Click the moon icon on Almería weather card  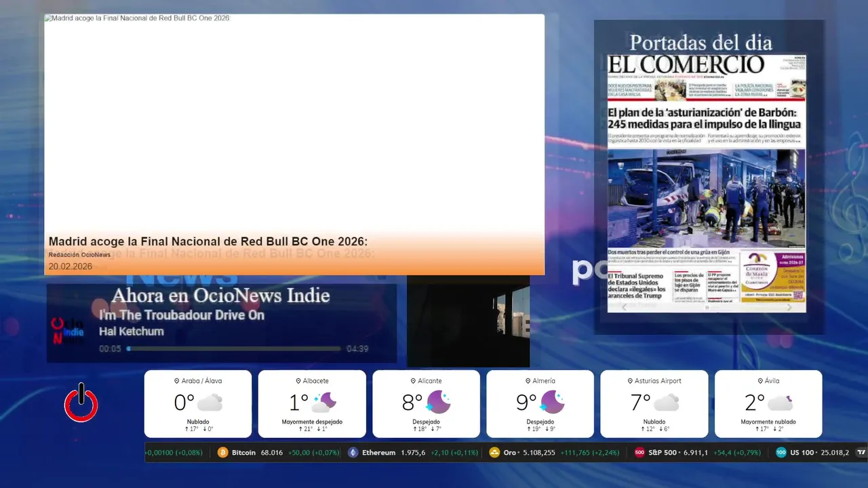552,403
